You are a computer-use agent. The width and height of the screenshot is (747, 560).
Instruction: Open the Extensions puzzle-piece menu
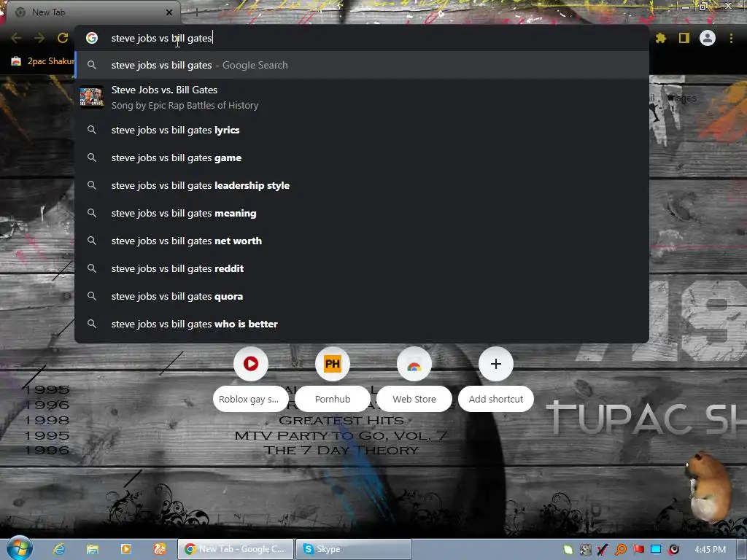(x=661, y=38)
